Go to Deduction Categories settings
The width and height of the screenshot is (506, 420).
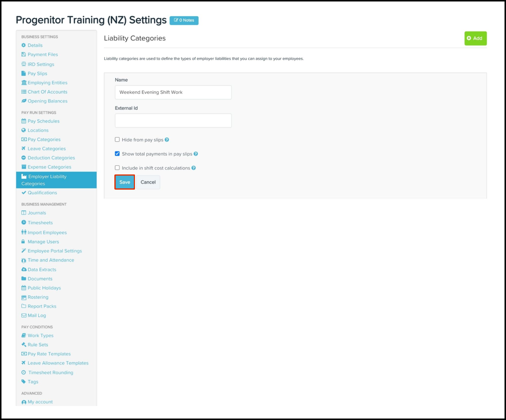coord(51,158)
